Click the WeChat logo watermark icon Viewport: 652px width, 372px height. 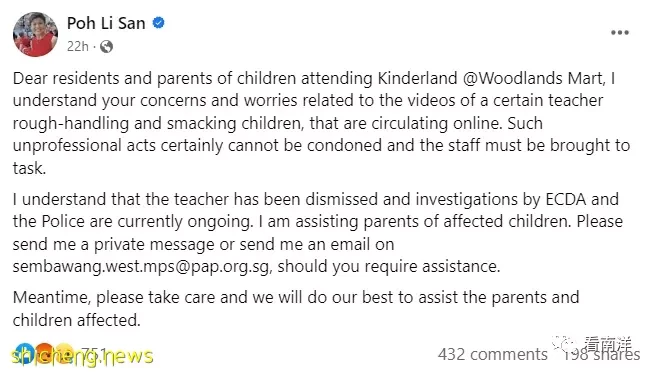pos(565,345)
